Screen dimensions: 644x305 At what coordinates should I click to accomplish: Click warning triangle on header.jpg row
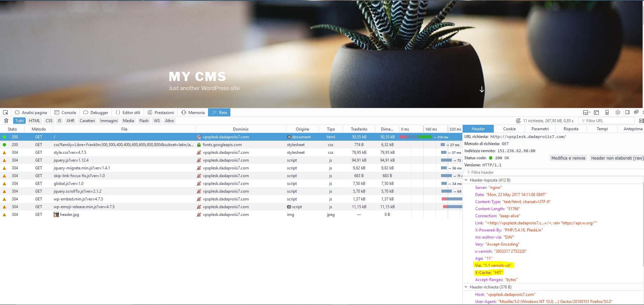pos(4,215)
